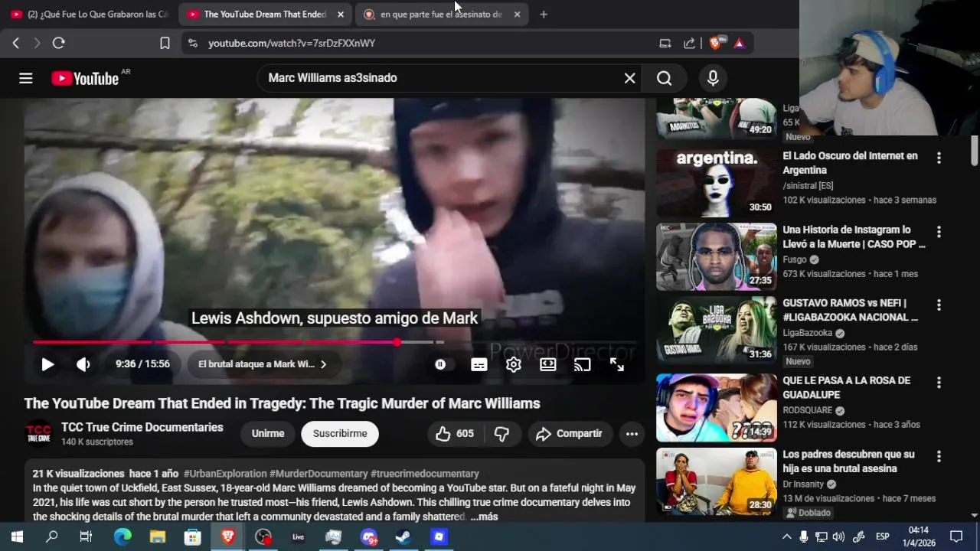Enter fullscreen mode
This screenshot has width=980, height=551.
(x=617, y=364)
